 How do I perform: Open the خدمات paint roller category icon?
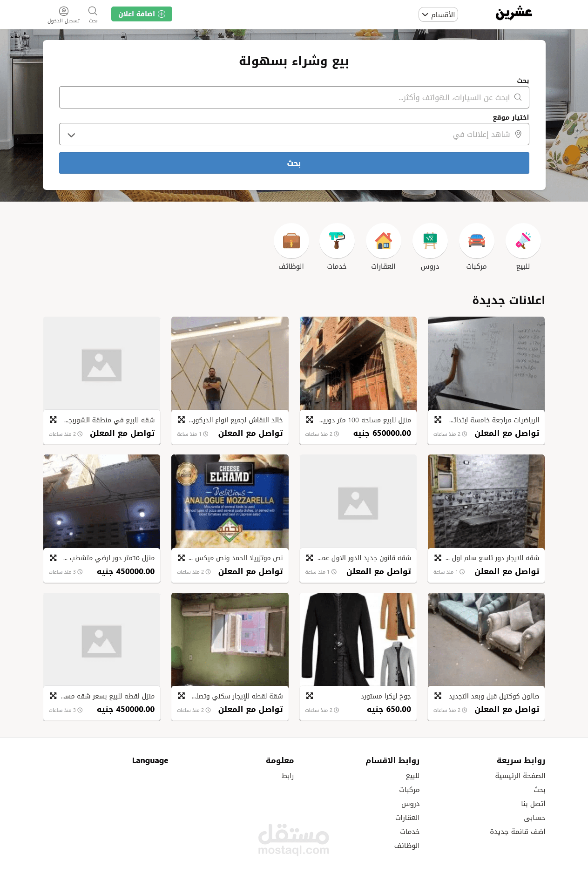pos(337,241)
